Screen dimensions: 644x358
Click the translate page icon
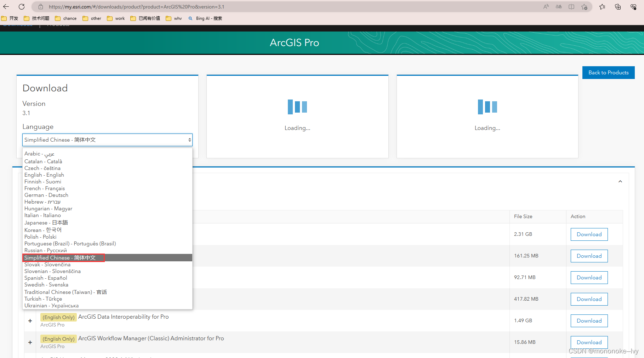pyautogui.click(x=559, y=7)
